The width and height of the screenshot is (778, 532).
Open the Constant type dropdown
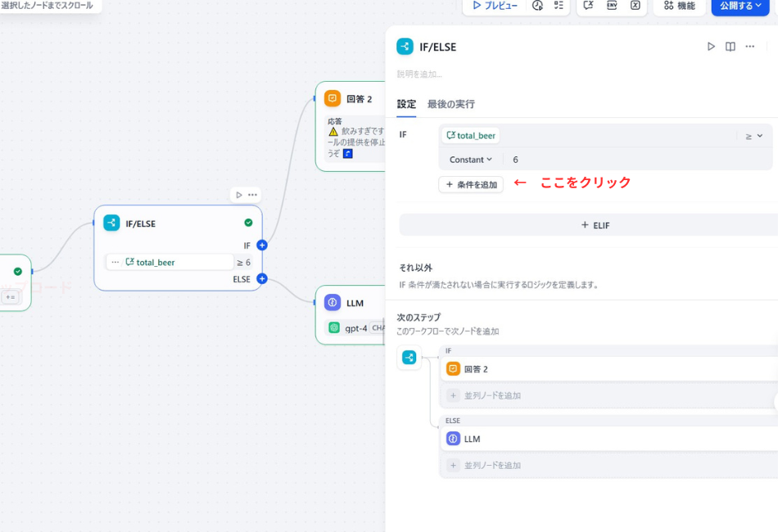pyautogui.click(x=469, y=159)
